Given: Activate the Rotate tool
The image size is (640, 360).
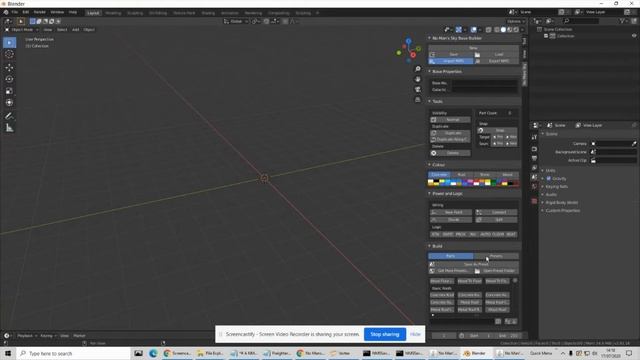Looking at the screenshot, I should click(9, 79).
